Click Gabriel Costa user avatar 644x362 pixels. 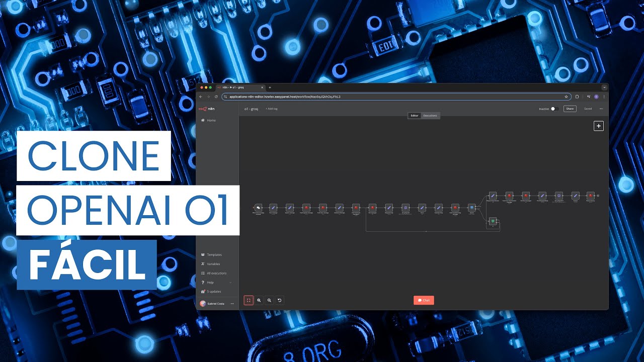tap(203, 304)
